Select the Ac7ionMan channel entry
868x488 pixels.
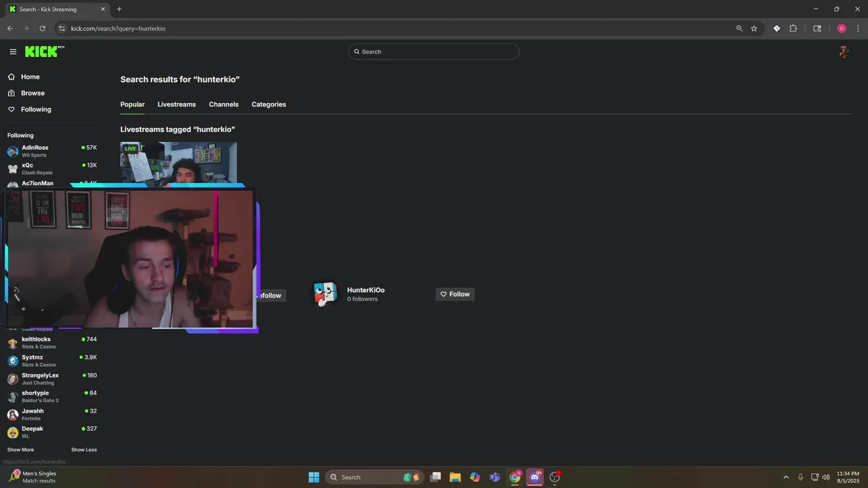52,184
